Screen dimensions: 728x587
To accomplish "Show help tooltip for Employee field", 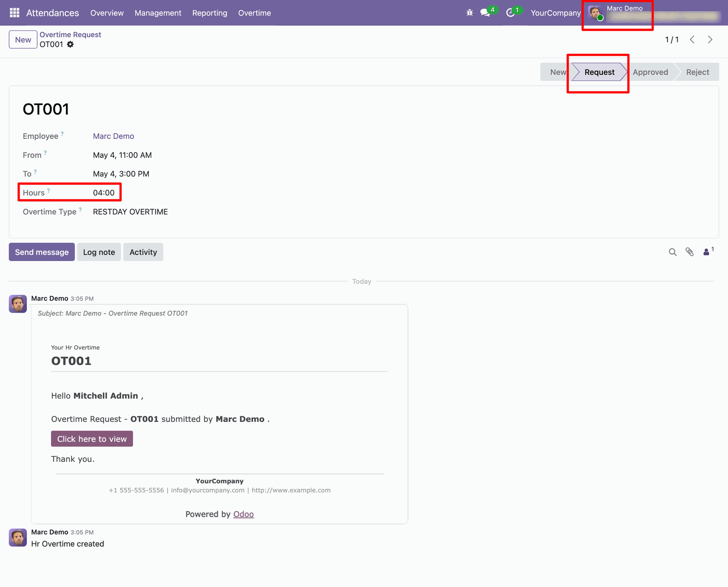I will (62, 134).
